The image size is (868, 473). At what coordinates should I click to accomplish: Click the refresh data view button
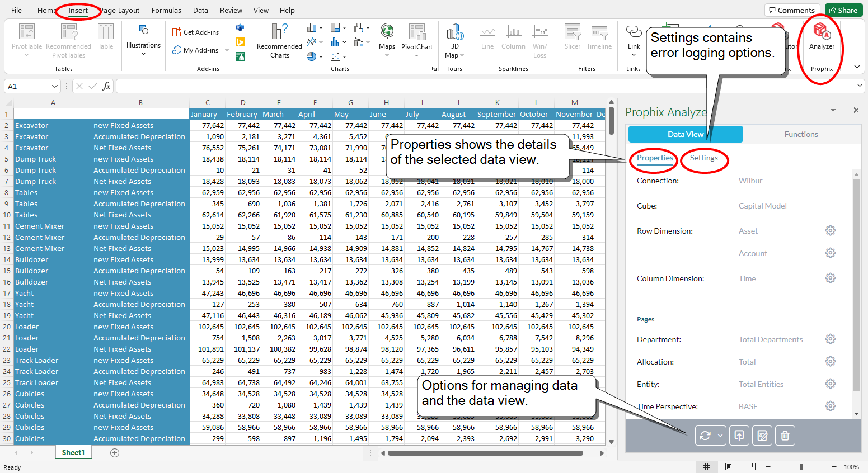point(705,436)
